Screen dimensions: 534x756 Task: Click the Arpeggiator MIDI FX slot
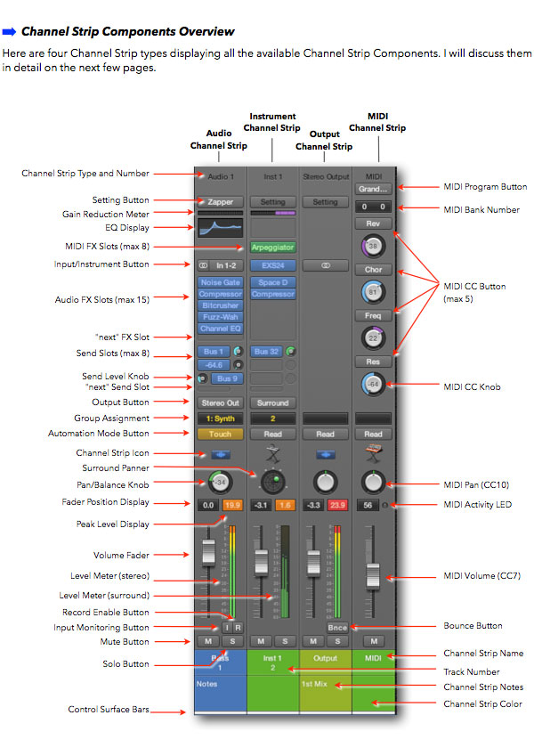pyautogui.click(x=272, y=248)
